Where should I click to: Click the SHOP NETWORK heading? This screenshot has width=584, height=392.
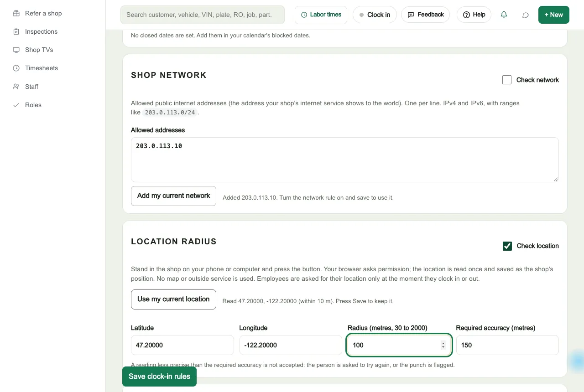[x=169, y=75]
